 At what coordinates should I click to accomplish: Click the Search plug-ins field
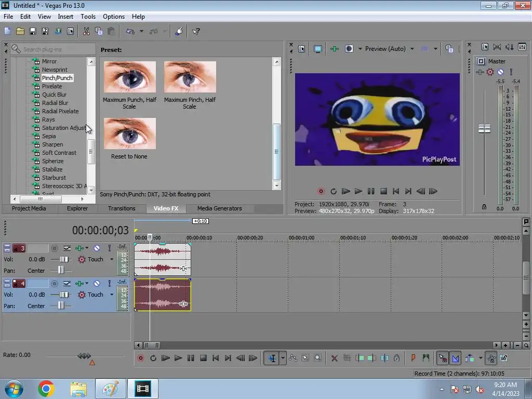[x=53, y=49]
